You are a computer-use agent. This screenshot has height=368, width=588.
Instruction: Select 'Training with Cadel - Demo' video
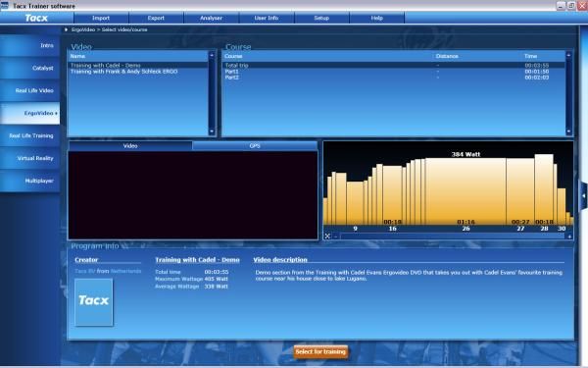(x=138, y=65)
